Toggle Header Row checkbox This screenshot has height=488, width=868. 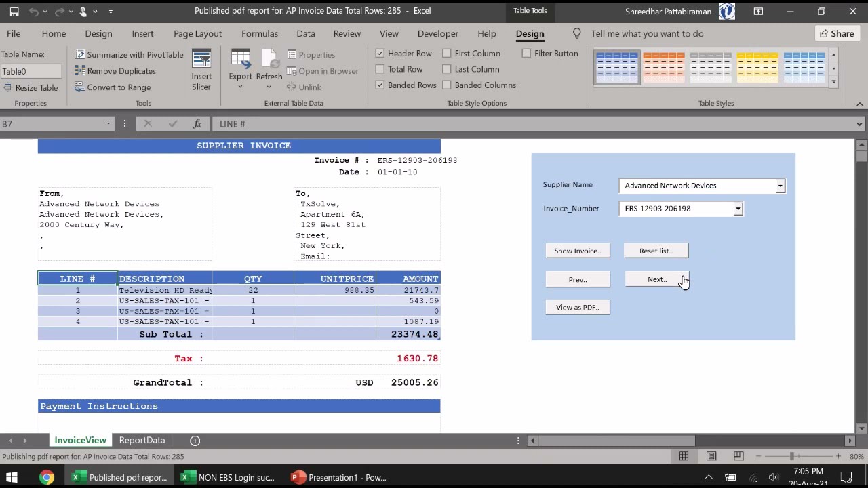click(x=380, y=54)
